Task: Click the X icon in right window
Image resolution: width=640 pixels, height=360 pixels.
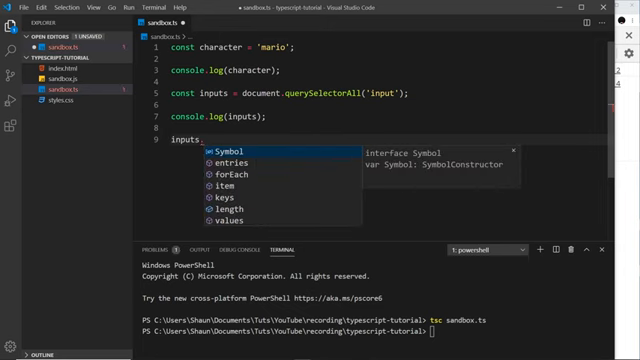Action: (x=629, y=36)
